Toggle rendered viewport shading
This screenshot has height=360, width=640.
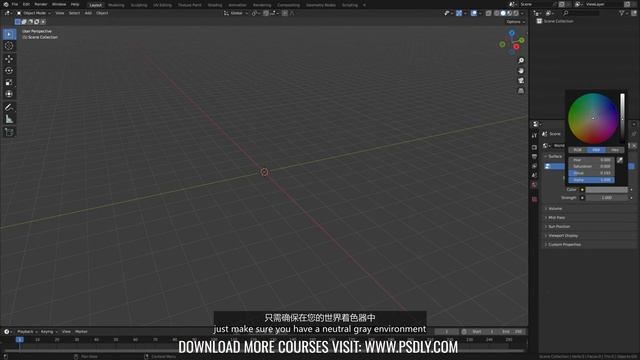point(516,13)
